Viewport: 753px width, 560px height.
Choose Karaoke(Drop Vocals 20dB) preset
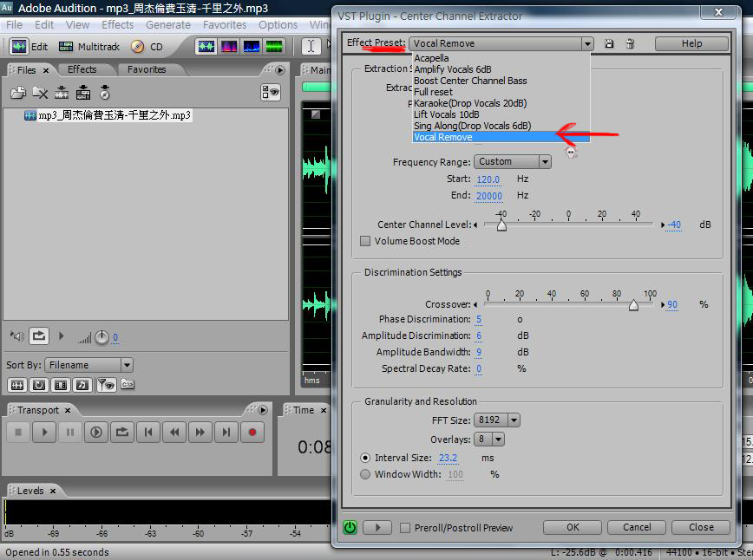tap(501, 103)
